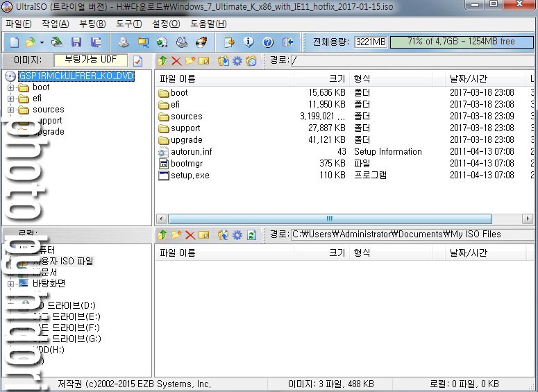Click the blue Help question mark icon
This screenshot has height=392, width=538.
(x=268, y=42)
